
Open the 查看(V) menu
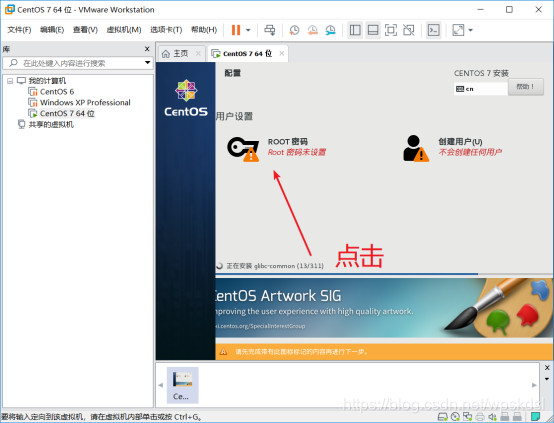pyautogui.click(x=85, y=30)
